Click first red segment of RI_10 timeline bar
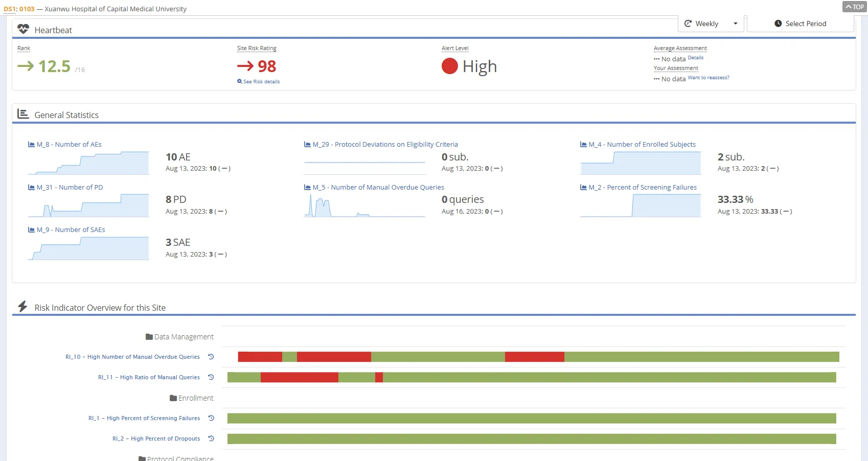The image size is (868, 461). (x=260, y=357)
